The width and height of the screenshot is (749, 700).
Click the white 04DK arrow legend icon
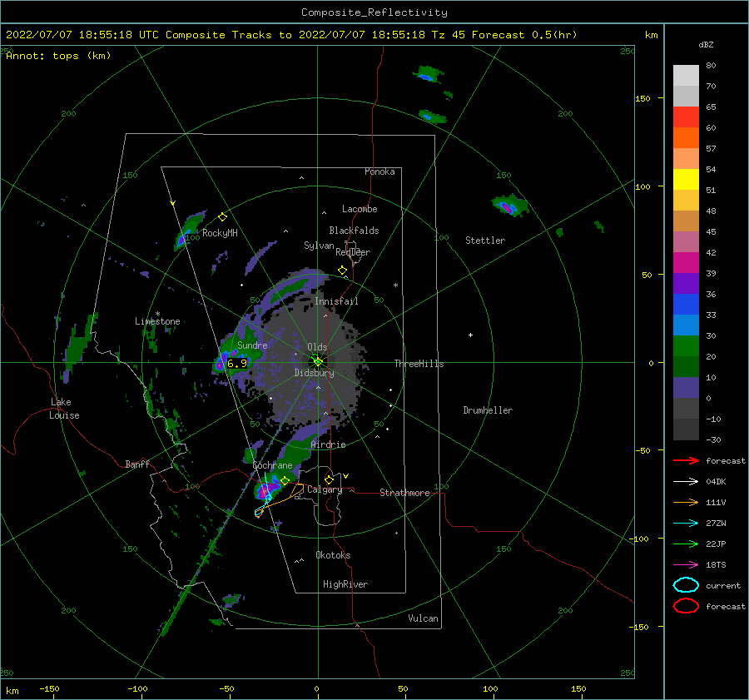[686, 482]
